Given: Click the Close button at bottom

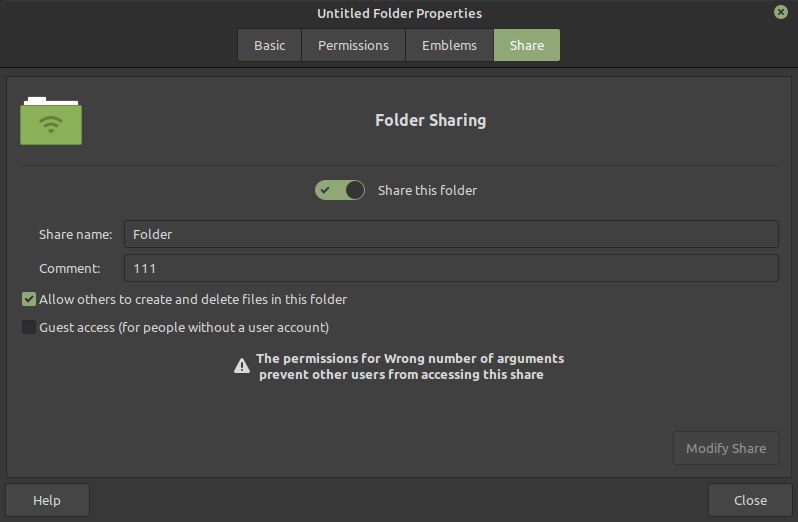Looking at the screenshot, I should [x=750, y=500].
